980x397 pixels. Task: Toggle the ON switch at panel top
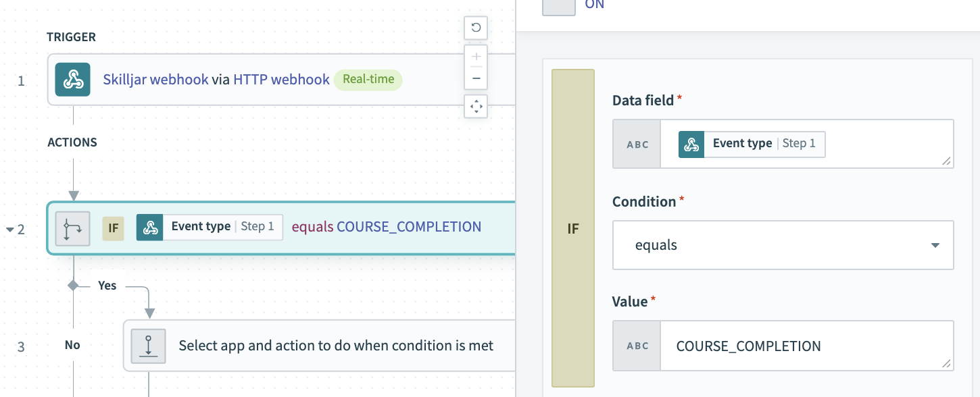click(559, 5)
